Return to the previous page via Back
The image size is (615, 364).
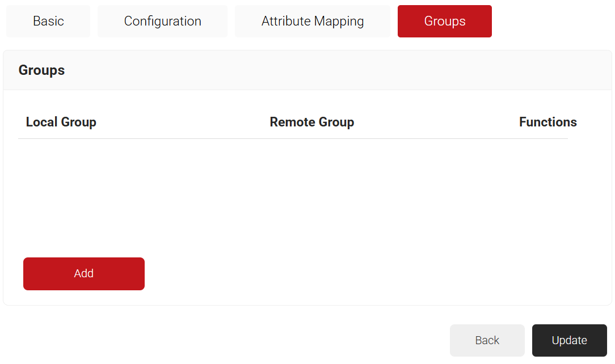(x=487, y=340)
